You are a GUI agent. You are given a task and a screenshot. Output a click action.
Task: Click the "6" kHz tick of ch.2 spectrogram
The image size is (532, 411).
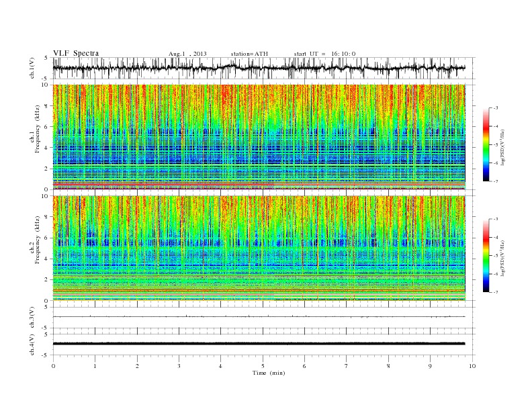(x=46, y=238)
